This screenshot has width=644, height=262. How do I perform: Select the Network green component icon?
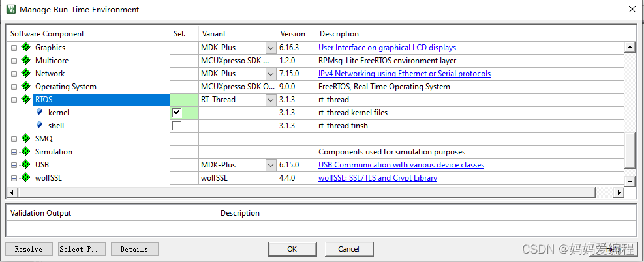26,74
